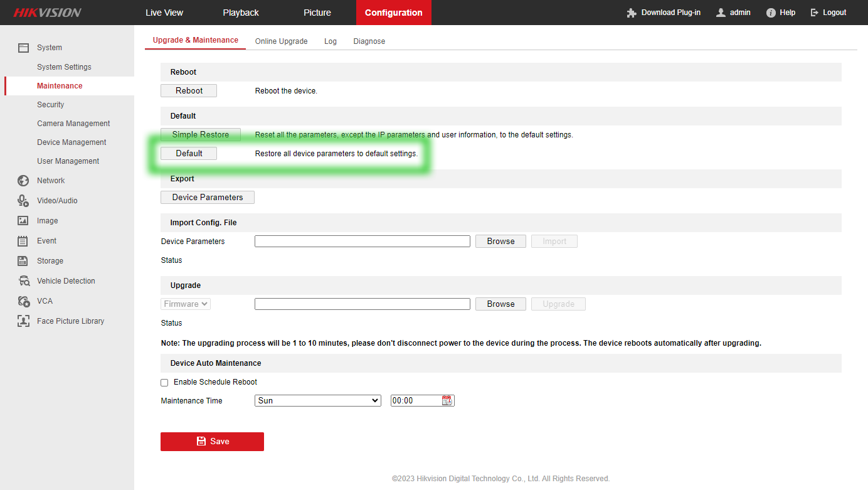Open Event settings via its icon
The image size is (868, 490).
(x=23, y=241)
